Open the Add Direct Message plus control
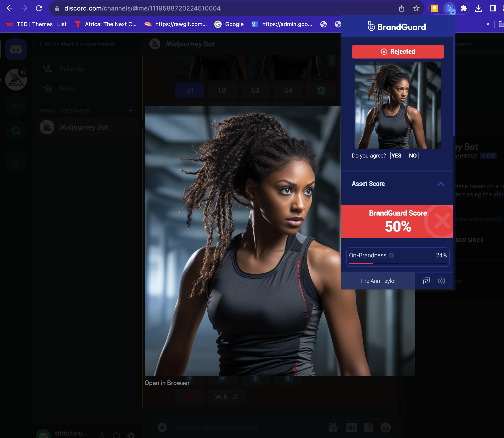This screenshot has width=504, height=438. [130, 110]
